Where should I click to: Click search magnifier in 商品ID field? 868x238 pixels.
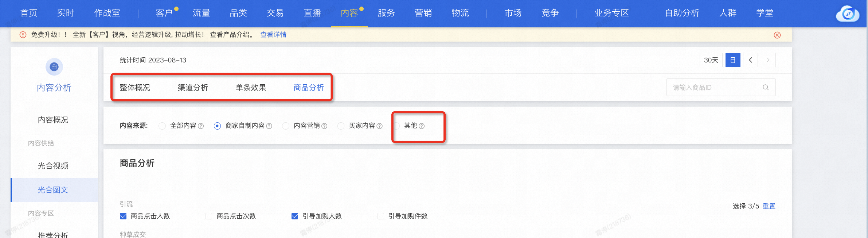[766, 87]
